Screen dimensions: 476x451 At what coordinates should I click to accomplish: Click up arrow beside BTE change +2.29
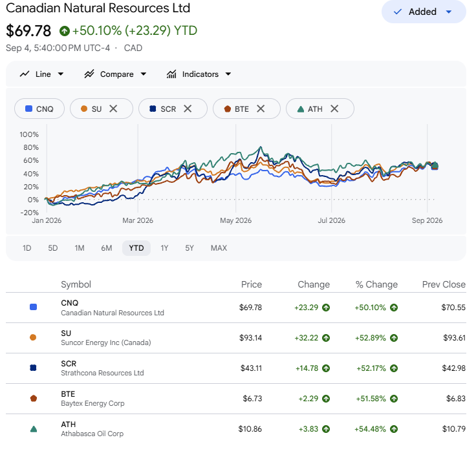click(x=326, y=399)
